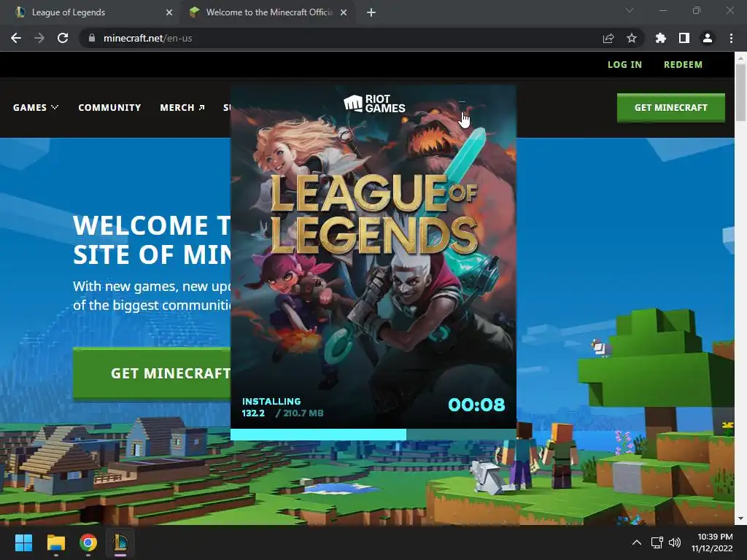Click the 00:08 installer countdown
747x560 pixels.
click(x=476, y=405)
